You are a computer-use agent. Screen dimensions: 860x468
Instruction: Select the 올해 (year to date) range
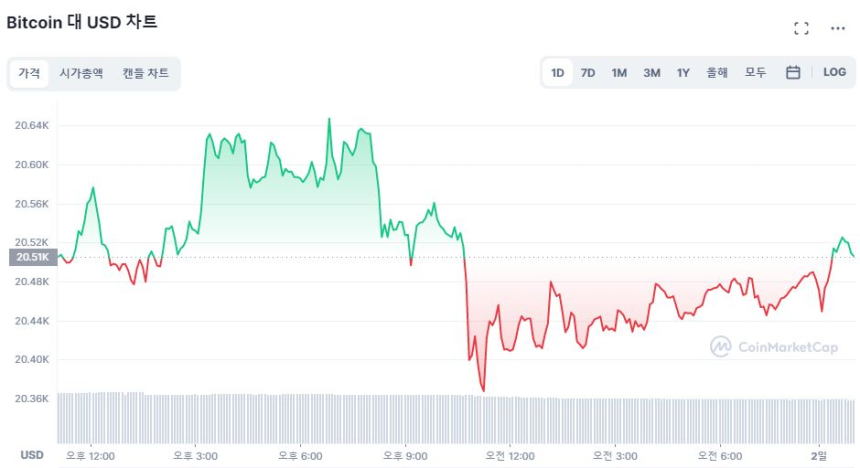tap(717, 72)
